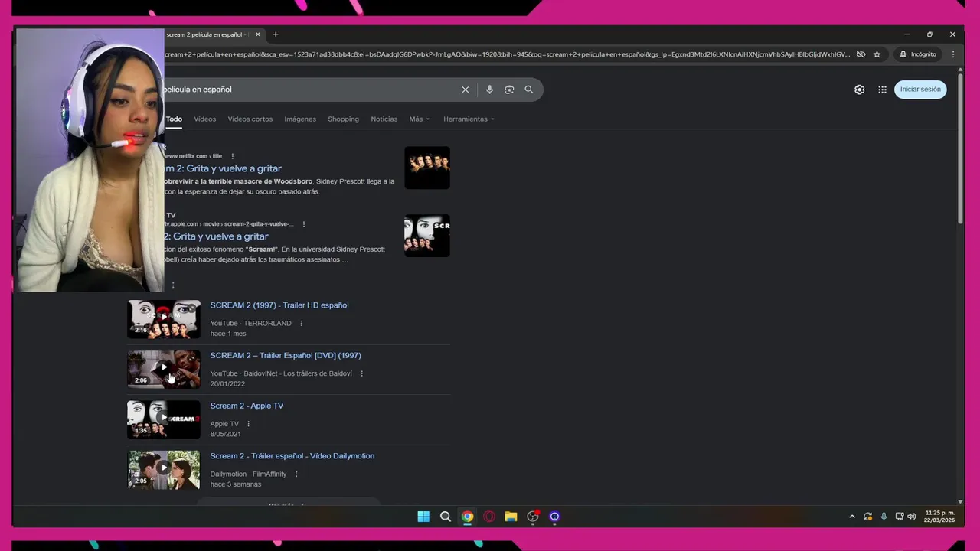
Task: Open options for the Apple TV result
Action: (304, 224)
